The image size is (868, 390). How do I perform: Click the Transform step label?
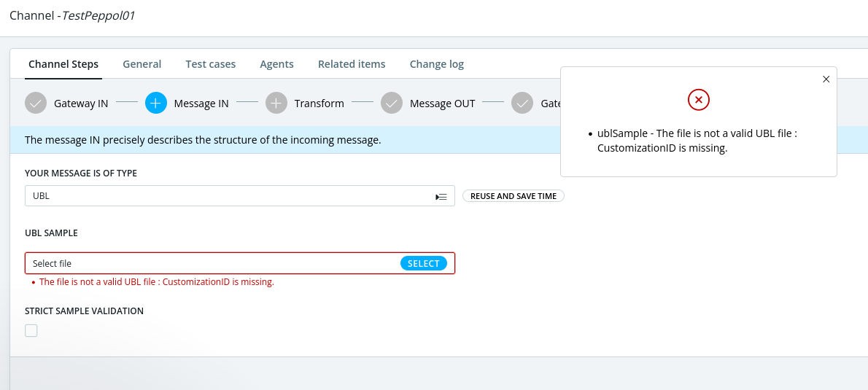319,104
